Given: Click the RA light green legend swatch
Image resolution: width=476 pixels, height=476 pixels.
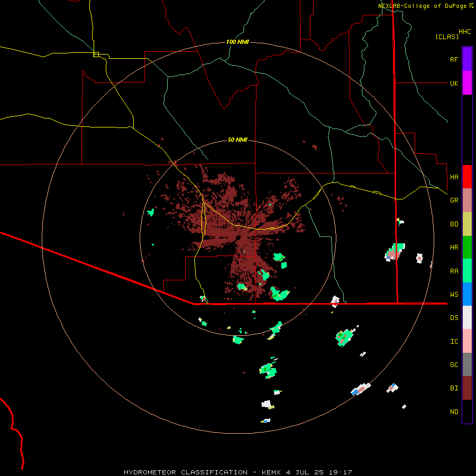Looking at the screenshot, I should (467, 271).
